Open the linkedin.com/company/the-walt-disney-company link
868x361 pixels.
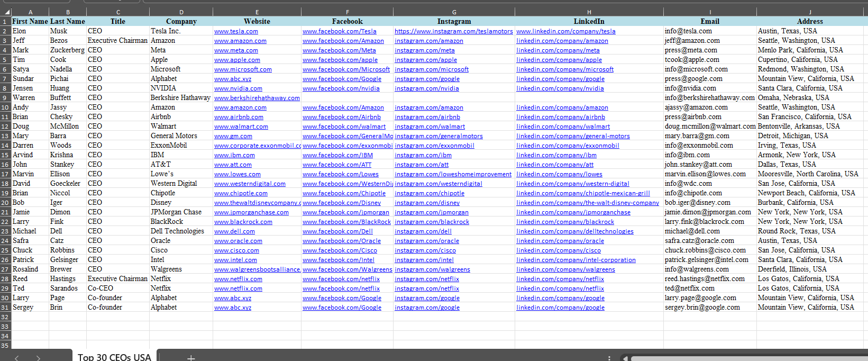(x=588, y=203)
